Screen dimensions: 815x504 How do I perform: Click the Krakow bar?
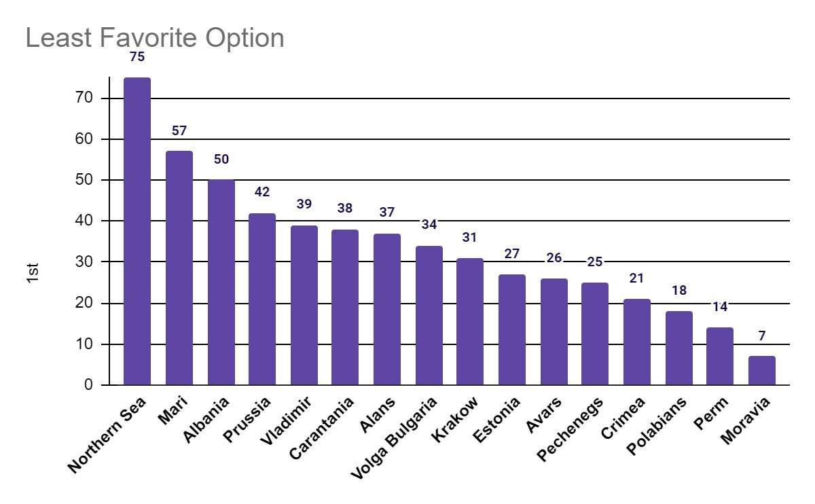pos(470,321)
